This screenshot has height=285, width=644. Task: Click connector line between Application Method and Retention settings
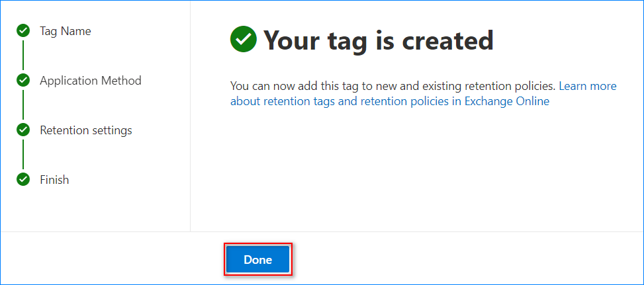click(x=23, y=105)
